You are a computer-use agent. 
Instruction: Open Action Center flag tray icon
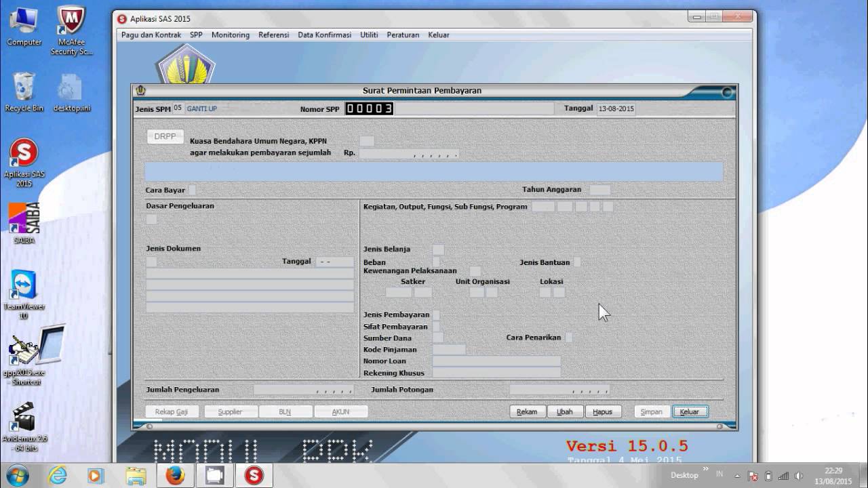pyautogui.click(x=753, y=476)
